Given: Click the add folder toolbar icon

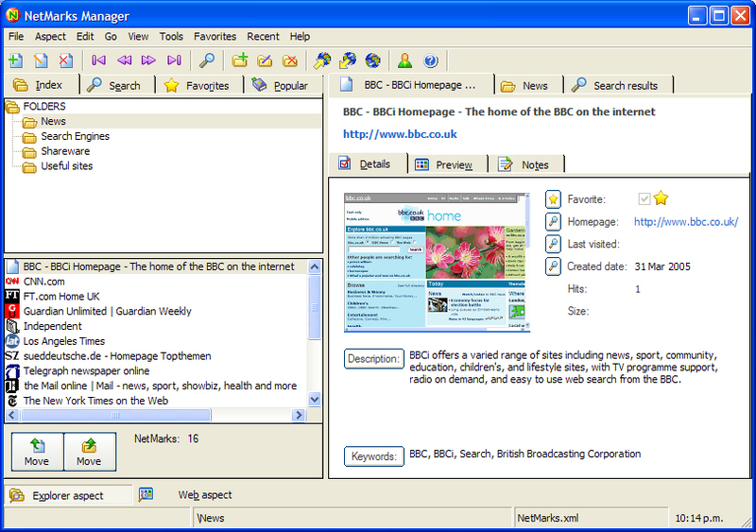Looking at the screenshot, I should point(240,60).
